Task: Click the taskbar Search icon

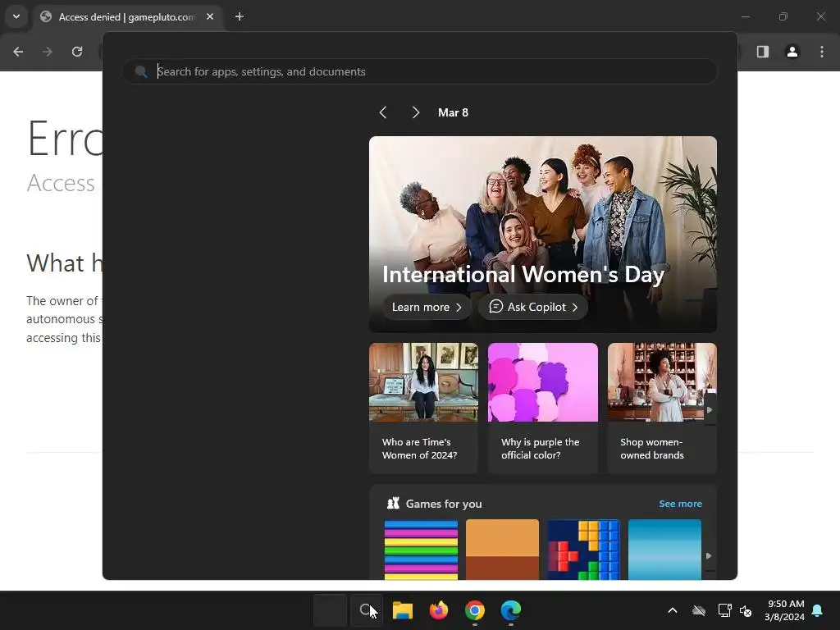Action: (367, 610)
